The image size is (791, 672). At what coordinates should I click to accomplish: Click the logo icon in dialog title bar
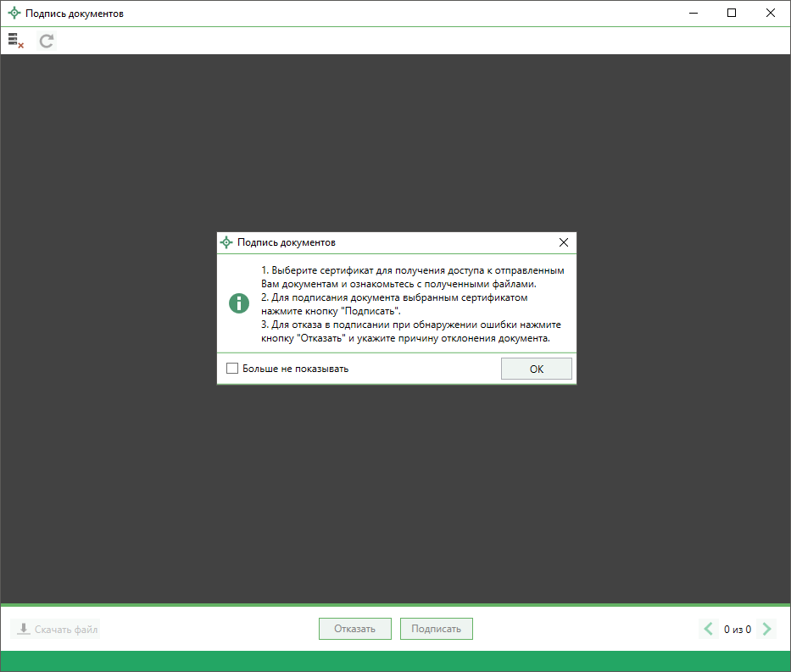pyautogui.click(x=226, y=242)
